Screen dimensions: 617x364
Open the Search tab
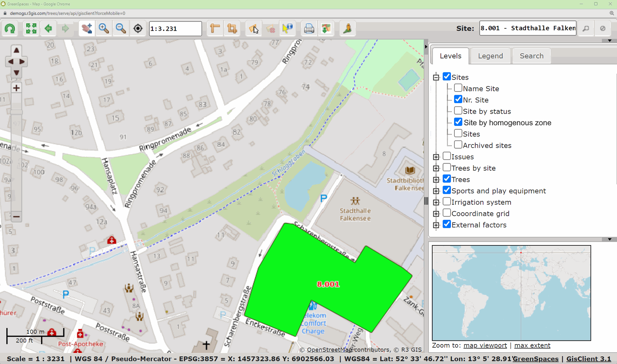point(531,56)
